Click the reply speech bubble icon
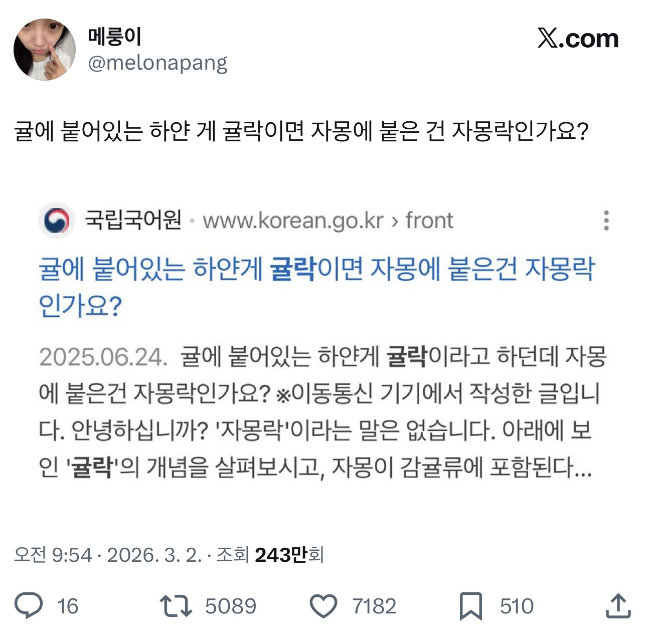Image resolution: width=647 pixels, height=644 pixels. click(x=29, y=605)
